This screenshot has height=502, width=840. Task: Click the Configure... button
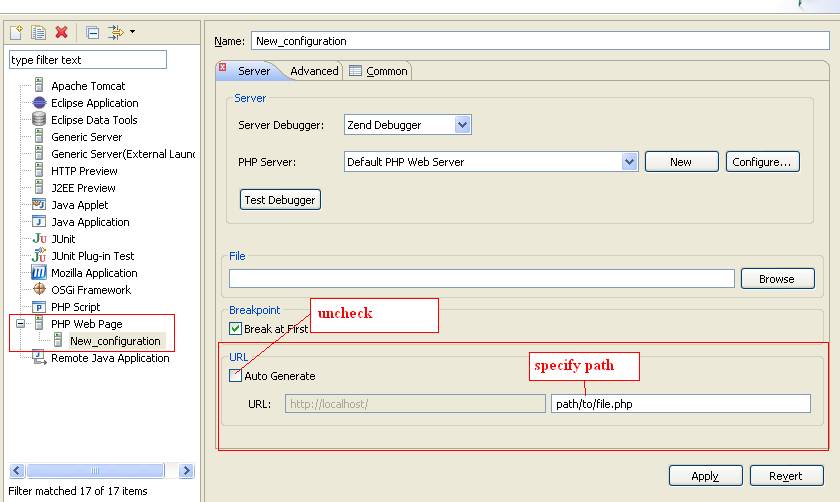click(x=762, y=162)
